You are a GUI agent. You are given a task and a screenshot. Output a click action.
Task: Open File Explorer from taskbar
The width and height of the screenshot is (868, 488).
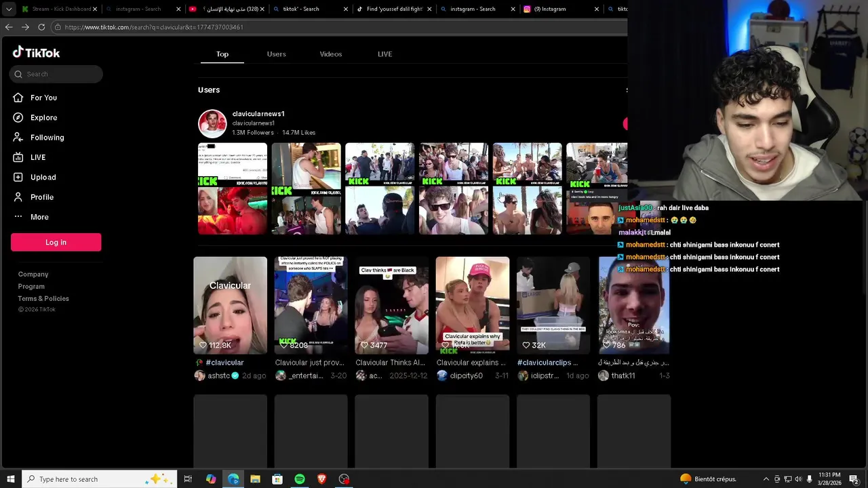[255, 479]
